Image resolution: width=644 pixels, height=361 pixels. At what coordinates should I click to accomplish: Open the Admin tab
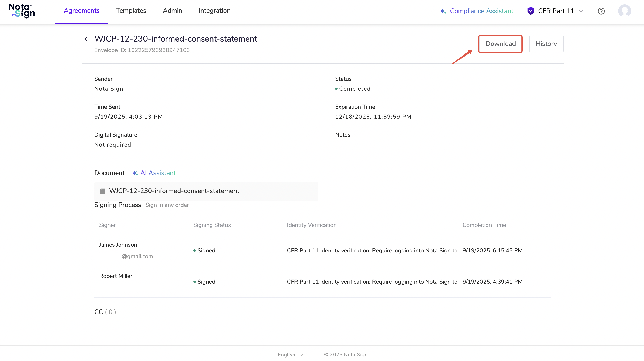pos(172,11)
